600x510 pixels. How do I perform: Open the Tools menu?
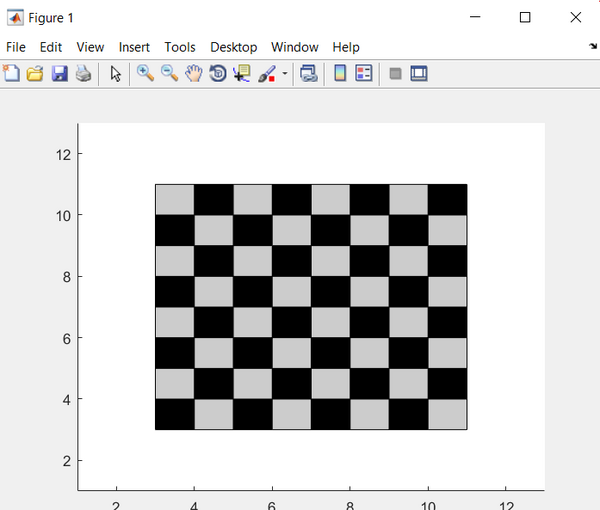tap(180, 47)
